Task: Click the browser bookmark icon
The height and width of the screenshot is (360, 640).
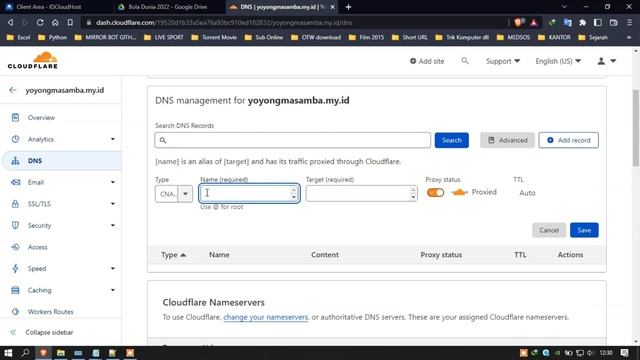Action: [70, 22]
